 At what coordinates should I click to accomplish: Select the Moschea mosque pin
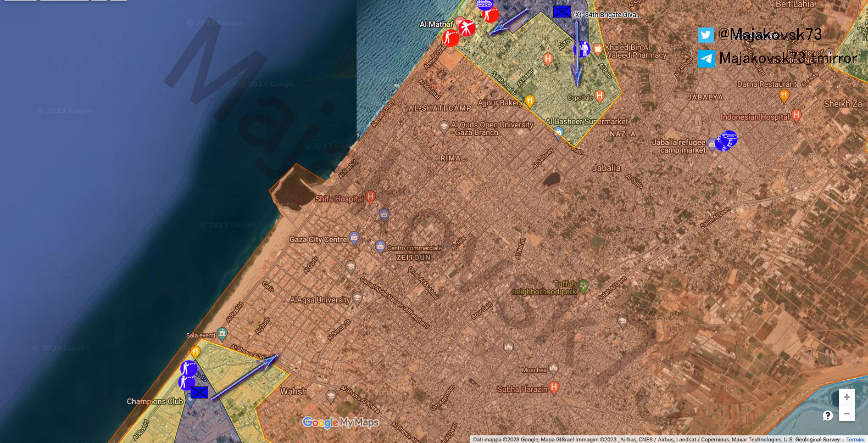coord(553,368)
